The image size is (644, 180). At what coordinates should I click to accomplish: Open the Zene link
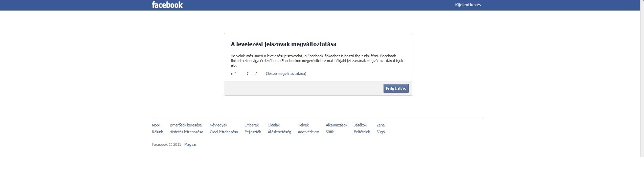coord(381,125)
